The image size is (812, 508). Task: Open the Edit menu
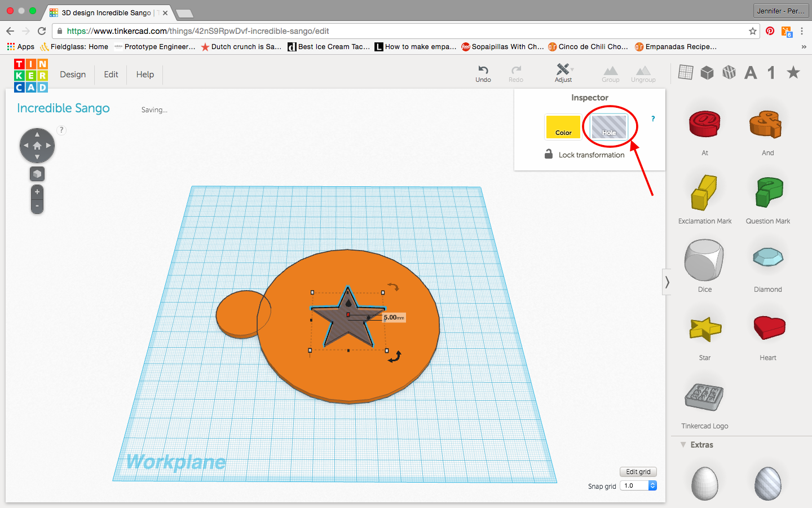pos(111,75)
